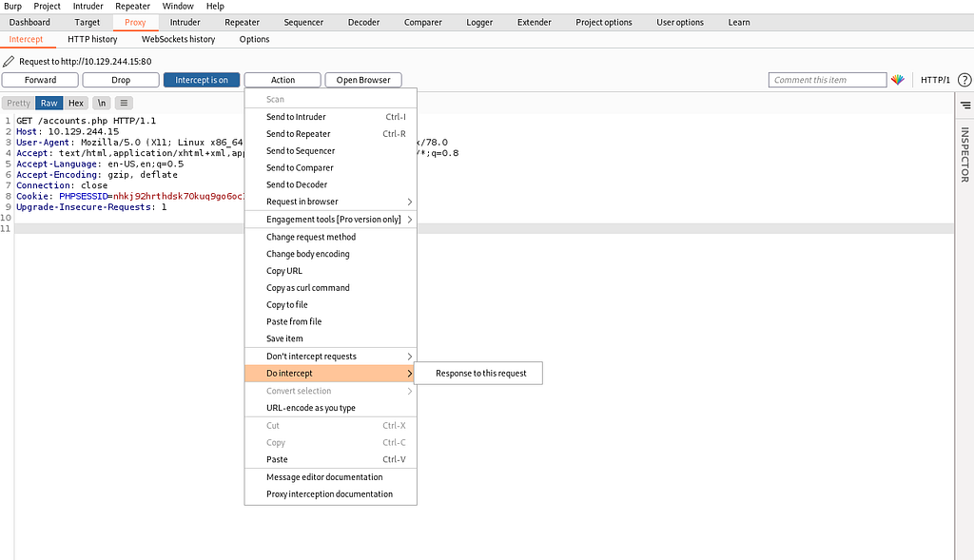This screenshot has height=560, width=974.
Task: Select Paste in context menu
Action: [x=330, y=459]
